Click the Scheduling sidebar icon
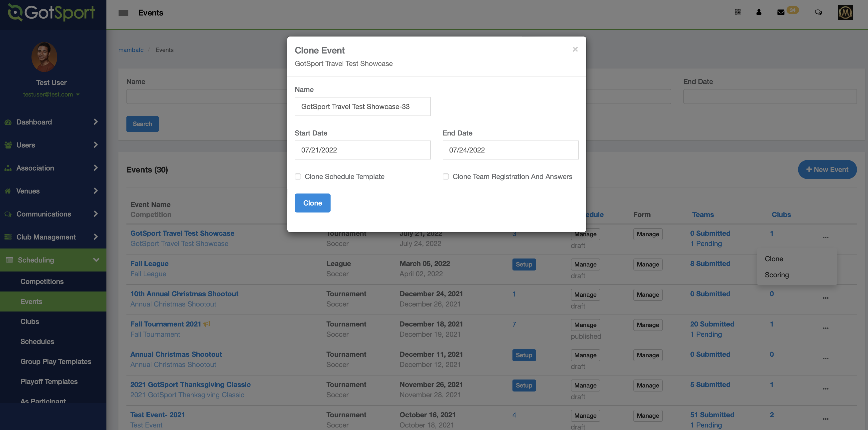 pos(9,260)
